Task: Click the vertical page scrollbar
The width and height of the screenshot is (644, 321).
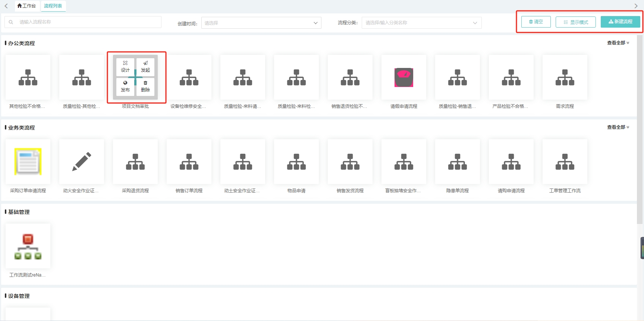Action: (641, 129)
